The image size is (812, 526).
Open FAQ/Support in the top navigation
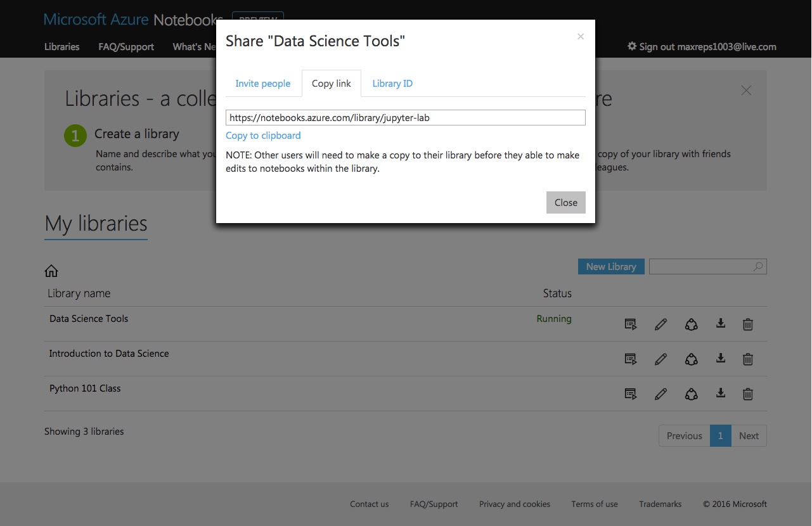pos(126,47)
